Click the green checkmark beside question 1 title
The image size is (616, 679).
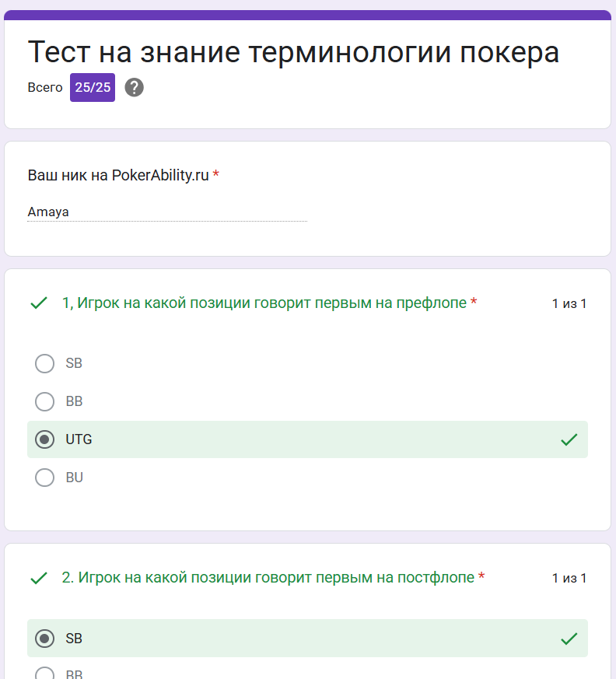pyautogui.click(x=39, y=303)
